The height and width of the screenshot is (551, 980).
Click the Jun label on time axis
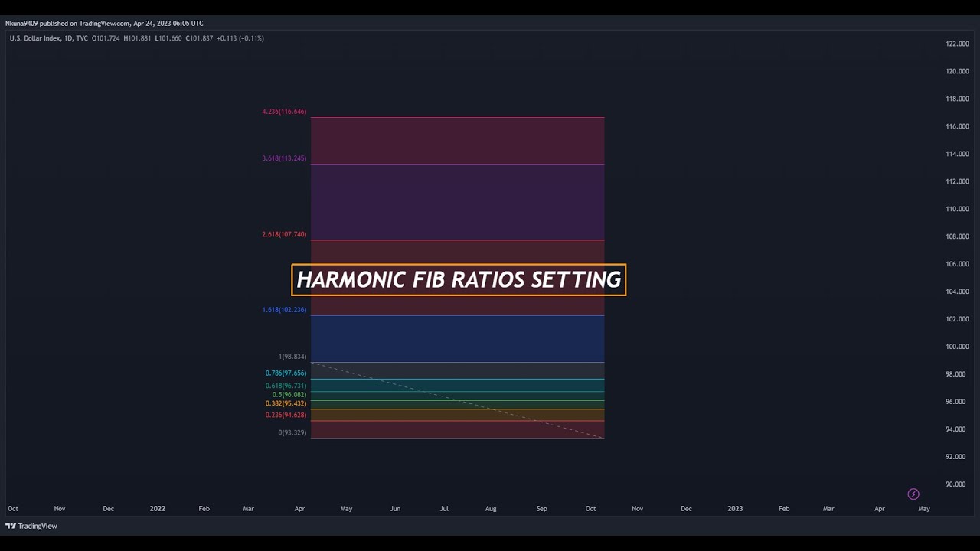click(395, 508)
